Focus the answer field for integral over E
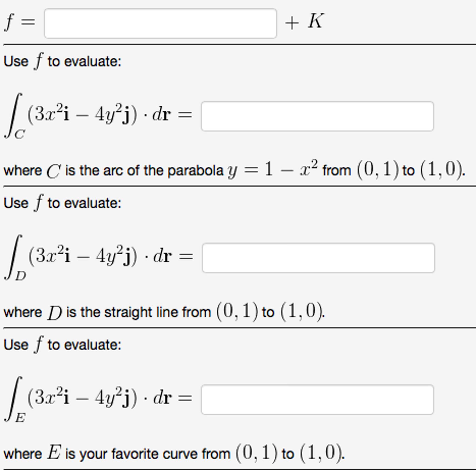476x470 pixels. pyautogui.click(x=317, y=399)
